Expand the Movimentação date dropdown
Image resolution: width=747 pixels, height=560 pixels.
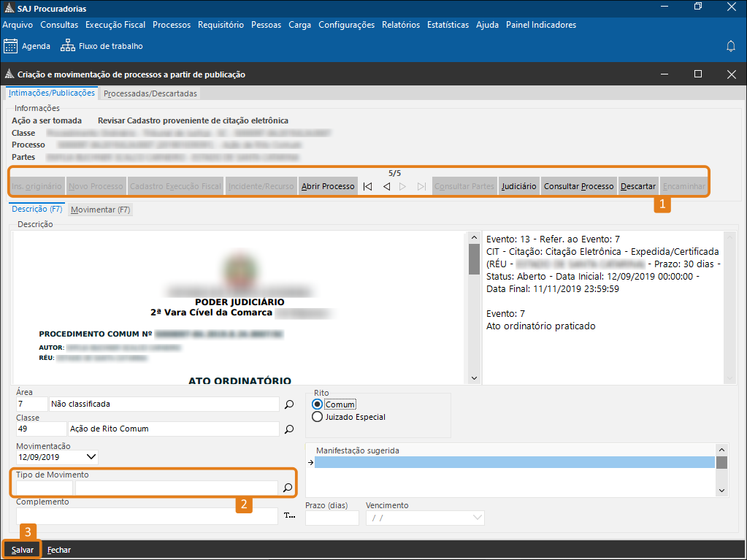click(91, 457)
